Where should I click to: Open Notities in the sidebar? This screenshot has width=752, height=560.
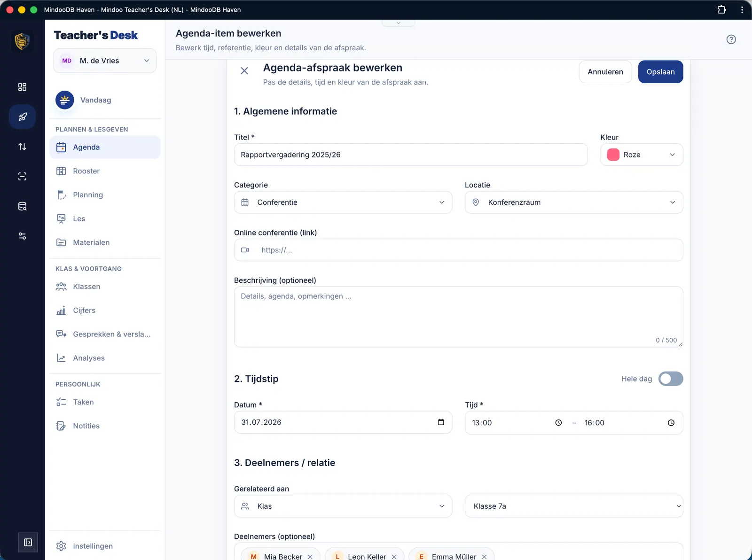point(105,426)
